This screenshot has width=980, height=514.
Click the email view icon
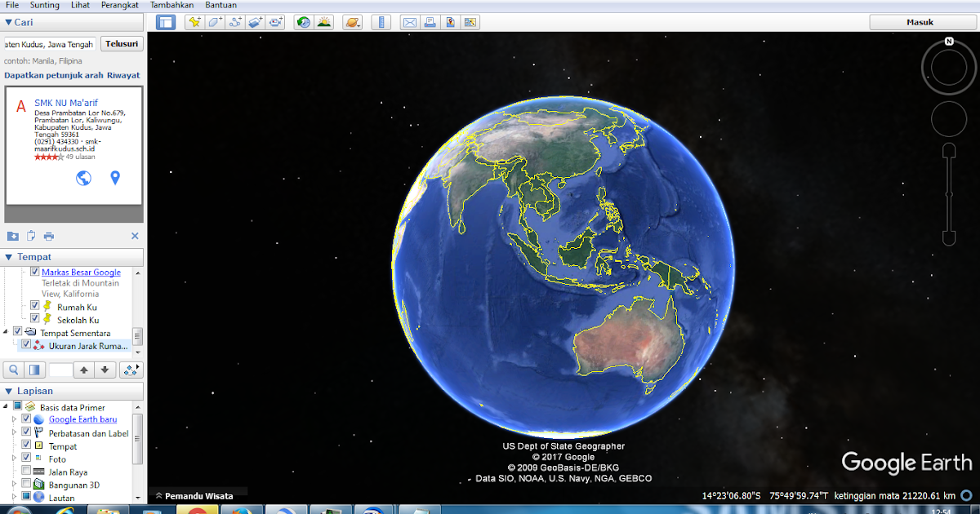coord(409,22)
